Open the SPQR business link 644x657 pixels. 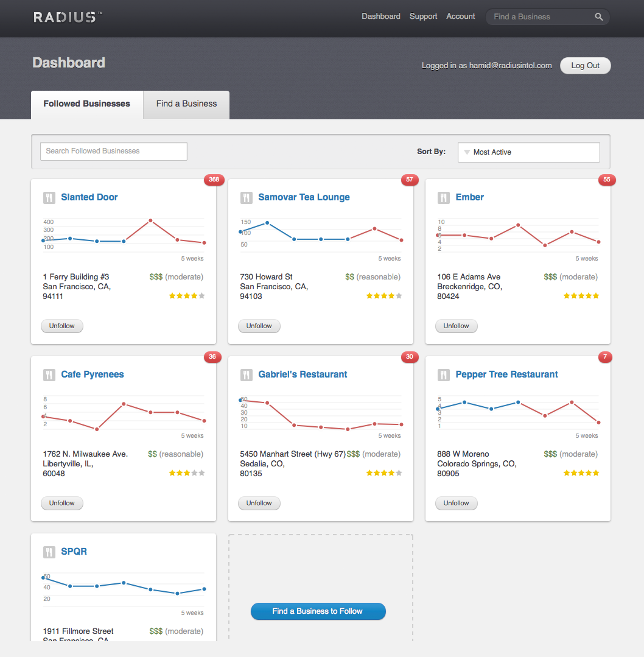point(74,552)
